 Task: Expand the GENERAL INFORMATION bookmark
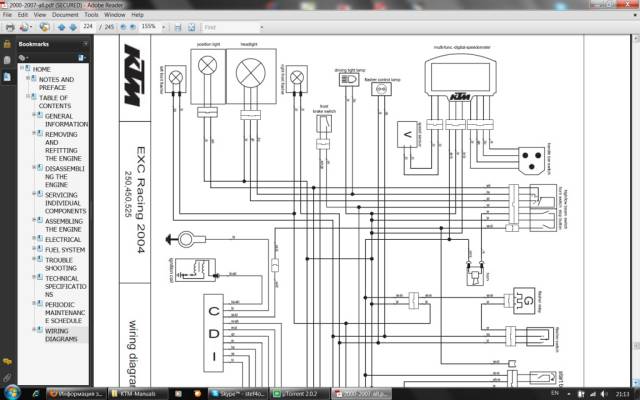coord(35,116)
